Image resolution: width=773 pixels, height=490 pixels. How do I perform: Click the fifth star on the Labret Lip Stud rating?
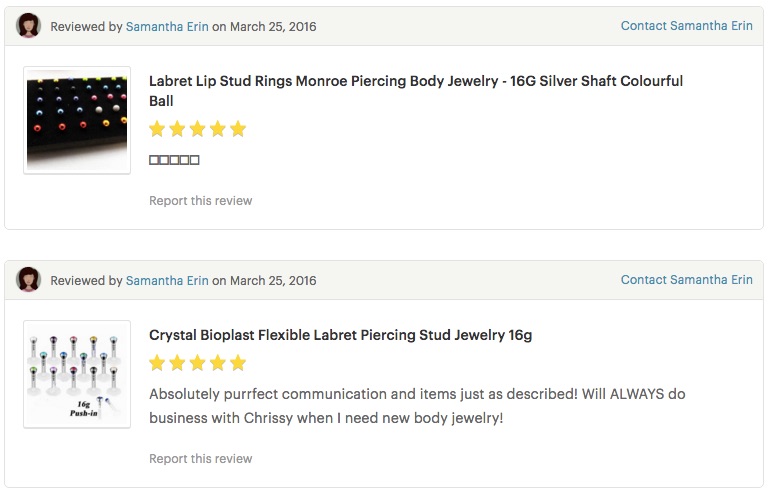(238, 129)
